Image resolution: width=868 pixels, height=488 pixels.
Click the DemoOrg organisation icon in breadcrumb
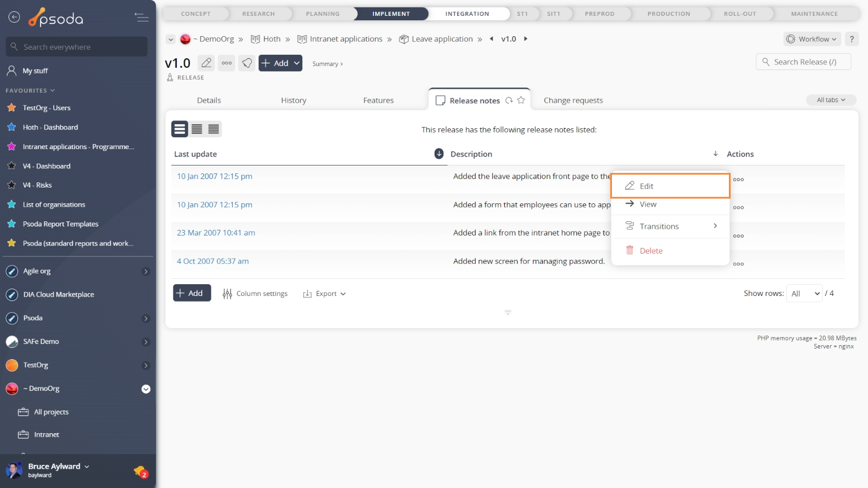click(x=185, y=39)
